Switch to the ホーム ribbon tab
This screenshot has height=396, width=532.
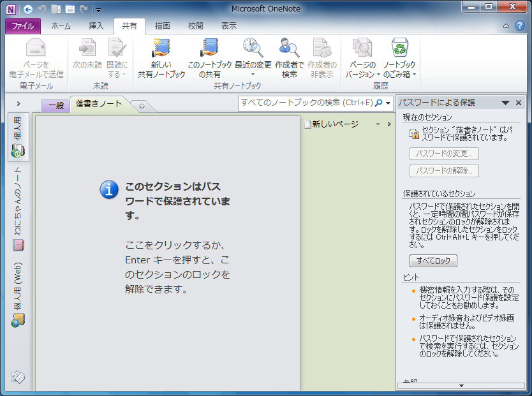(61, 26)
